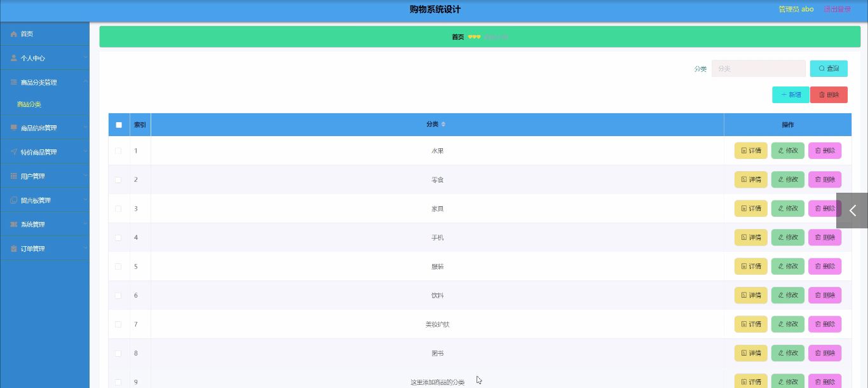Expand the 系统管理 menu
This screenshot has width=868, height=388.
[38, 224]
